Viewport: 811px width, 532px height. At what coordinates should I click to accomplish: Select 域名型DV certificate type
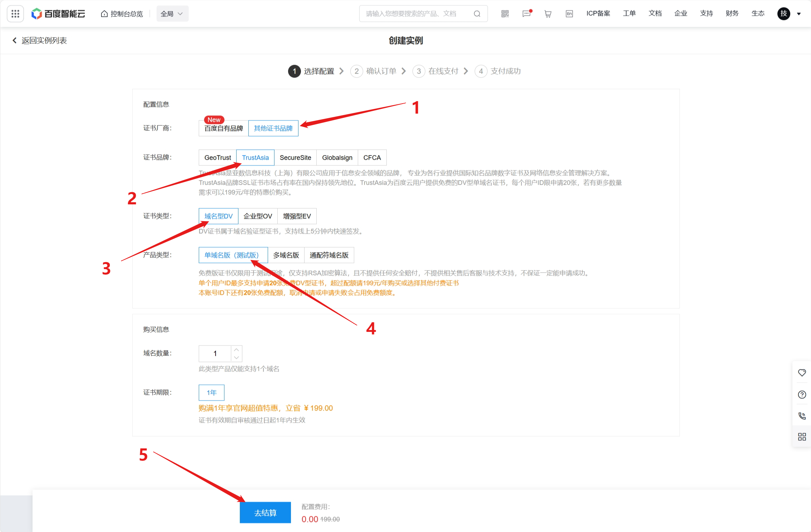click(x=218, y=216)
